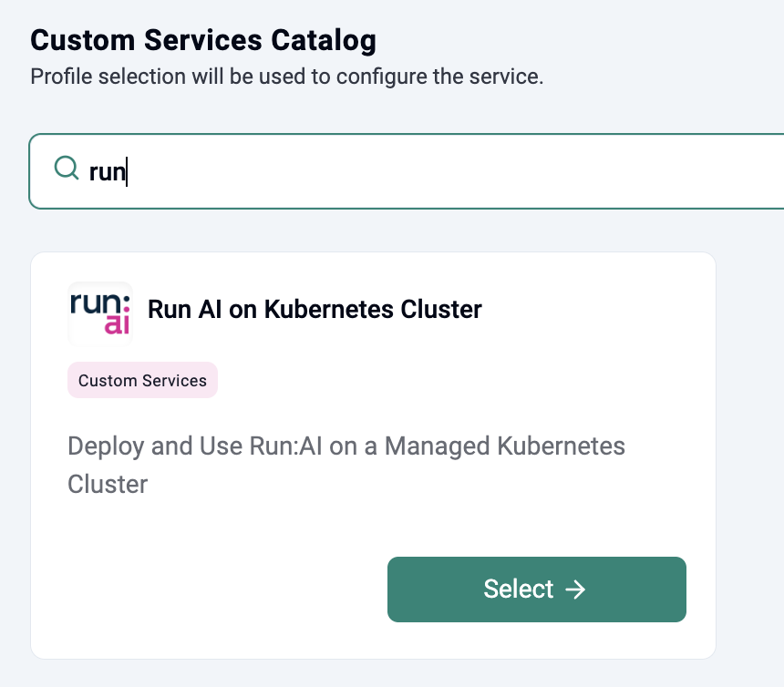
Task: Open the Run AI on Kubernetes Cluster service
Action: tap(536, 590)
